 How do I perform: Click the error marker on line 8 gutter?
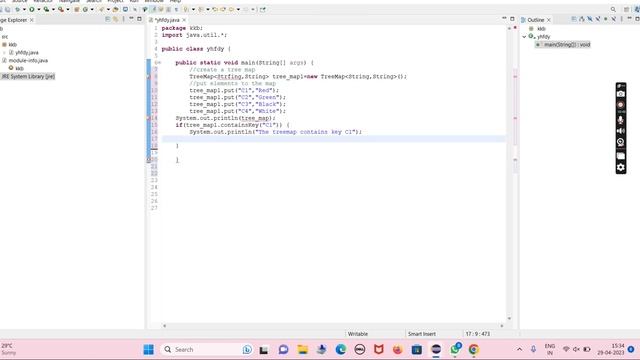(x=149, y=77)
